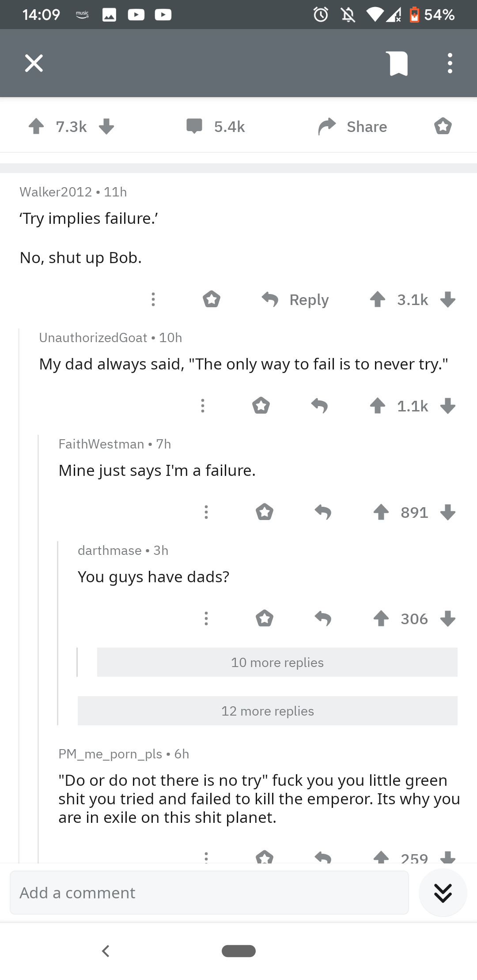Award darthmase's comment a star
The width and height of the screenshot is (477, 980).
point(265,619)
